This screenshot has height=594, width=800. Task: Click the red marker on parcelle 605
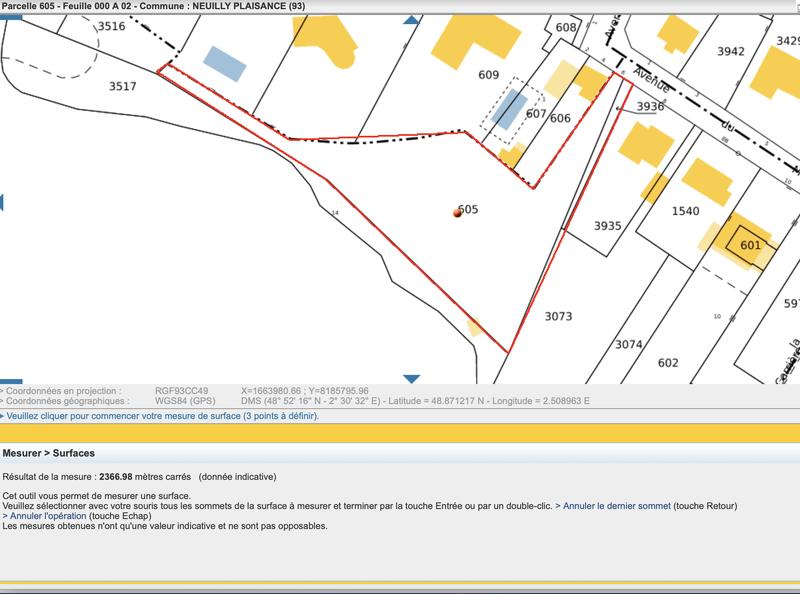coord(456,213)
